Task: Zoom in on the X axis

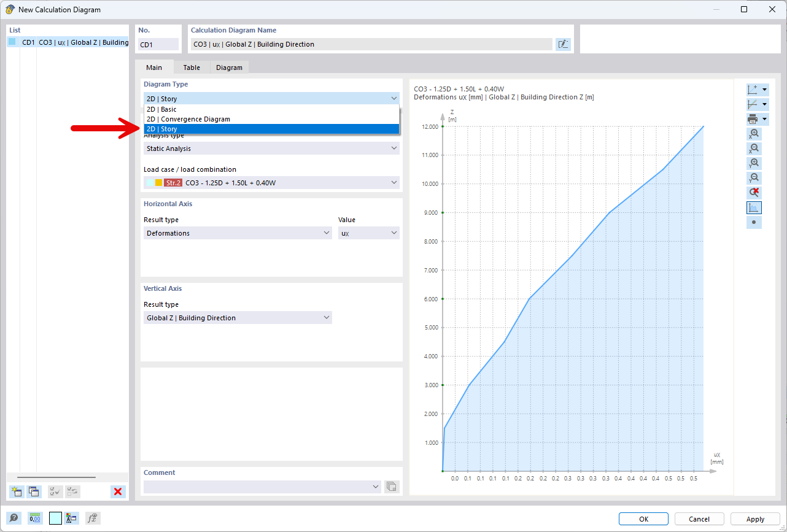Action: 754,134
